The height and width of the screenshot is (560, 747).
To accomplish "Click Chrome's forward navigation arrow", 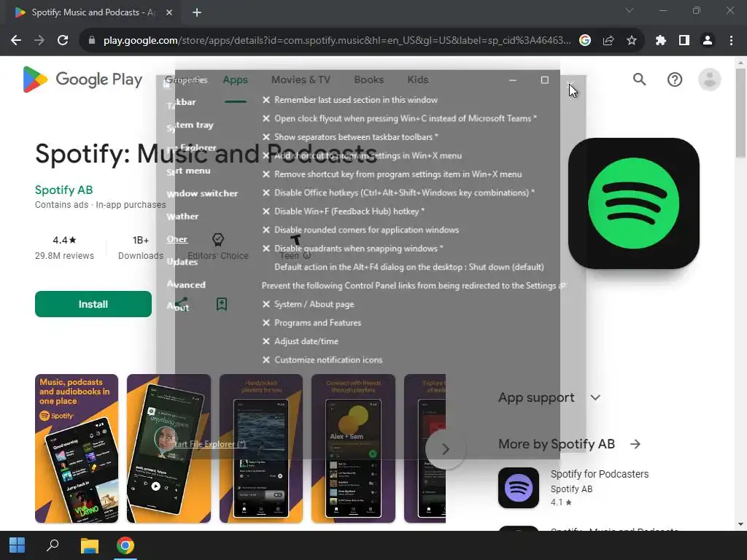I will (39, 41).
